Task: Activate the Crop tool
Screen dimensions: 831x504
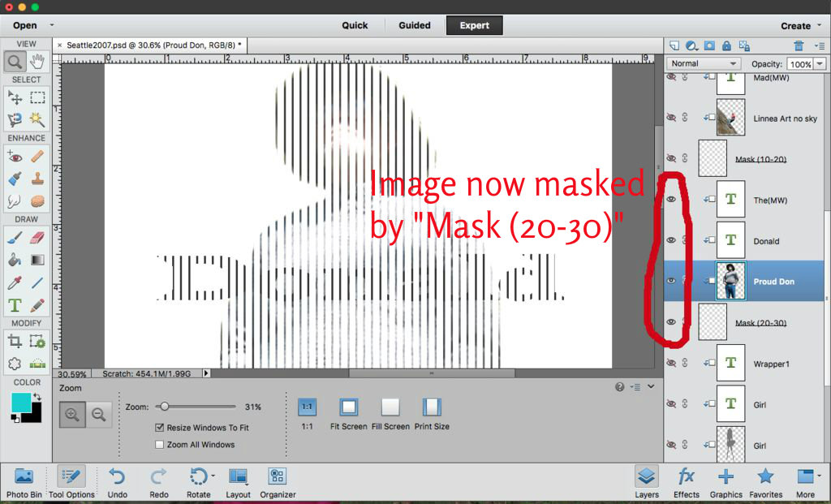Action: (x=15, y=342)
